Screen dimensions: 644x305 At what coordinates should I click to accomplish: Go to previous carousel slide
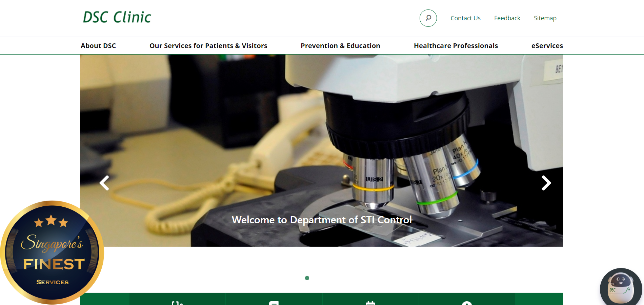pyautogui.click(x=104, y=183)
